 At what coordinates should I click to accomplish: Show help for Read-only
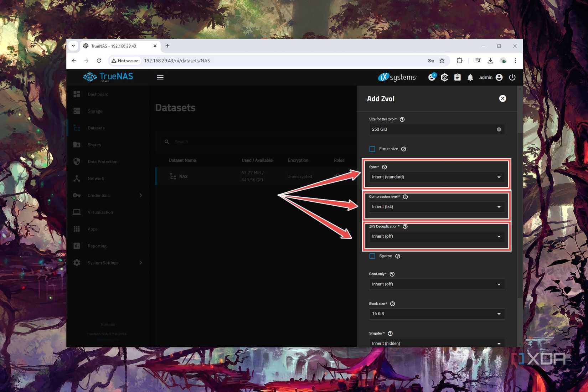pyautogui.click(x=392, y=274)
